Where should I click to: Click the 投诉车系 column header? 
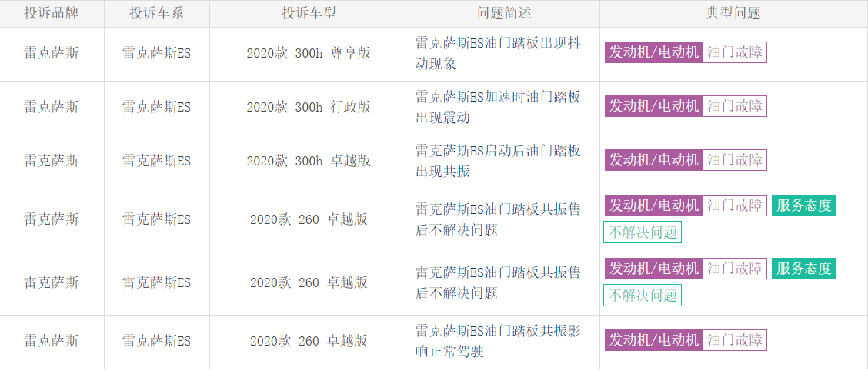157,13
